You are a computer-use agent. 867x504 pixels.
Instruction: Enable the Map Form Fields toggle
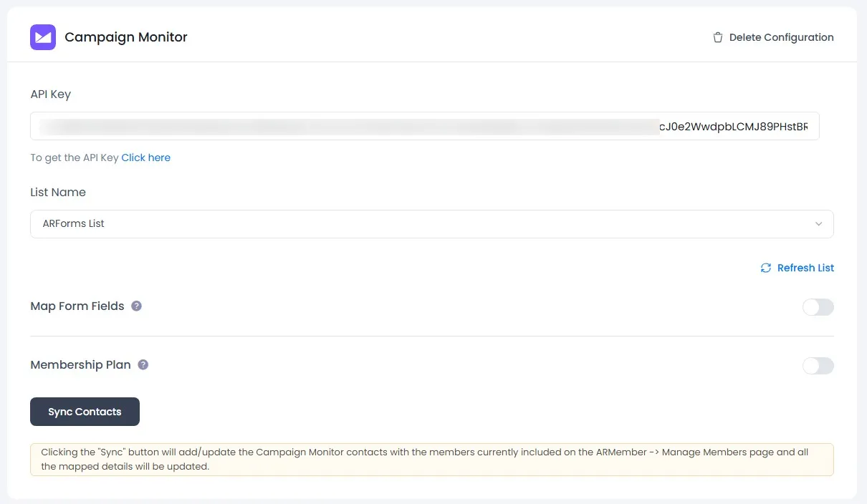coord(818,307)
